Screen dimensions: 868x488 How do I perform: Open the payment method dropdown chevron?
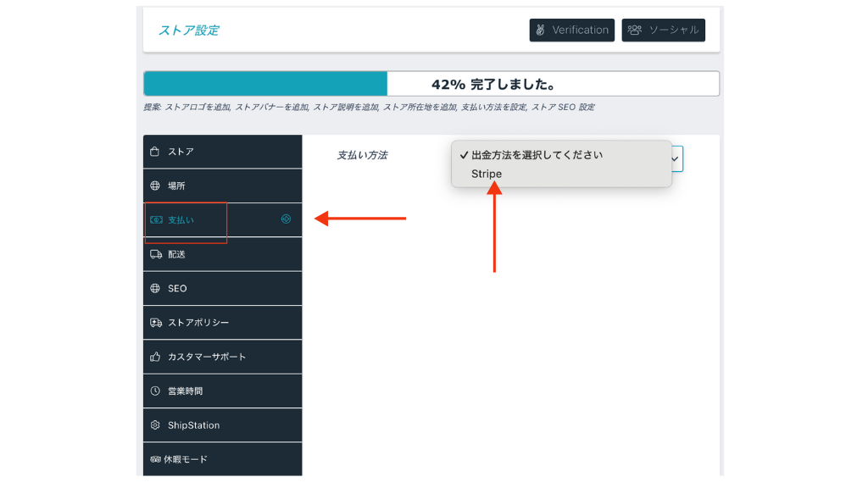tap(674, 158)
